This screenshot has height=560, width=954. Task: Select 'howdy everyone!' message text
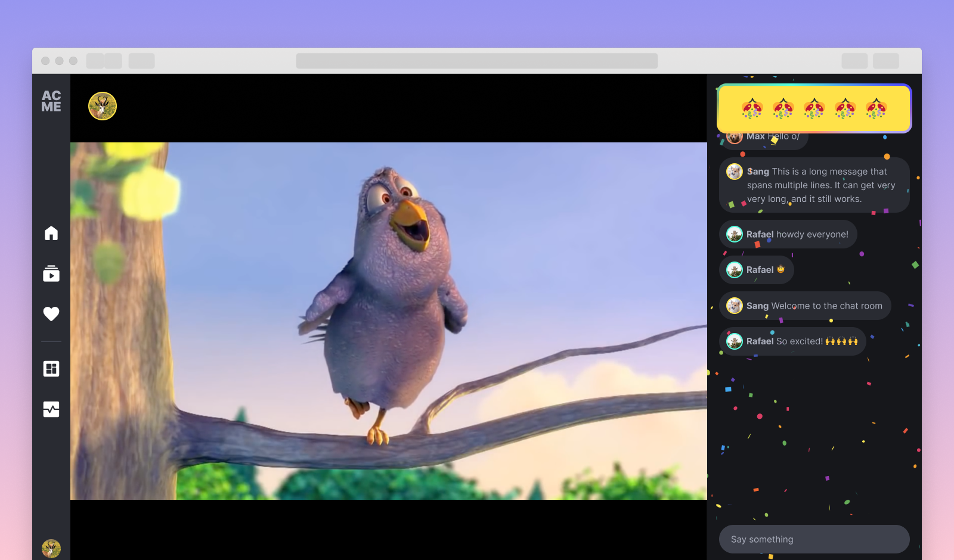(x=812, y=234)
